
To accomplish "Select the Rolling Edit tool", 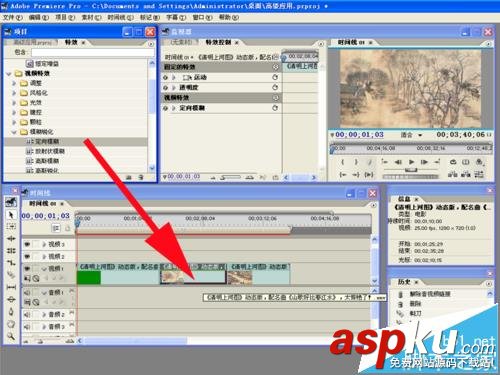I will pos(11,251).
